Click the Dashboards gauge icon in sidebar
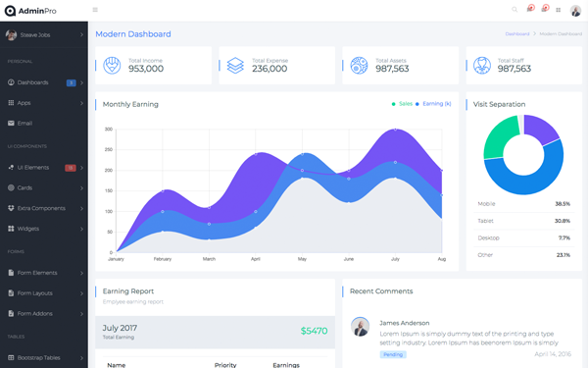588x368 pixels. coord(11,82)
